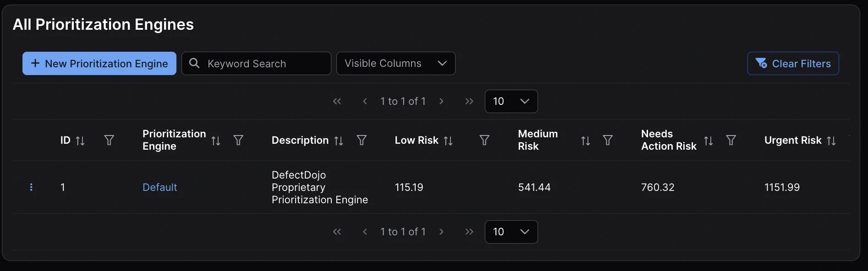
Task: Sort by Prioritization Engine column
Action: point(216,141)
